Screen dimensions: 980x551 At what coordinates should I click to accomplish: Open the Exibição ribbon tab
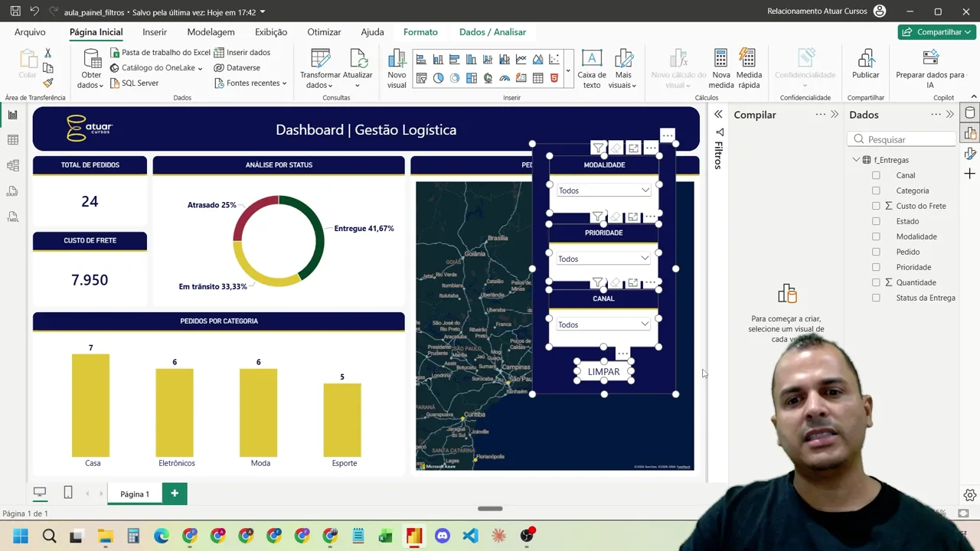[x=271, y=32]
